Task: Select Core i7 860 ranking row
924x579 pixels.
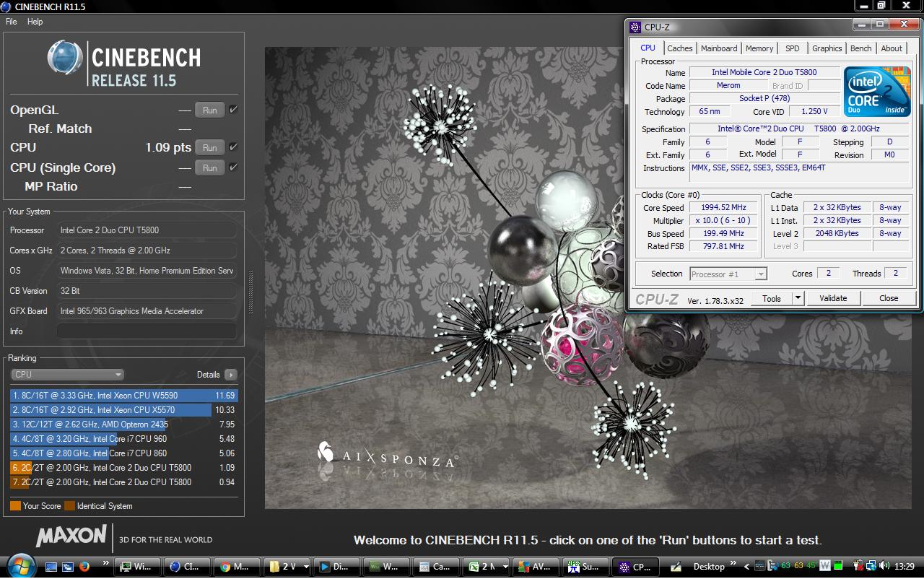Action: pos(123,453)
